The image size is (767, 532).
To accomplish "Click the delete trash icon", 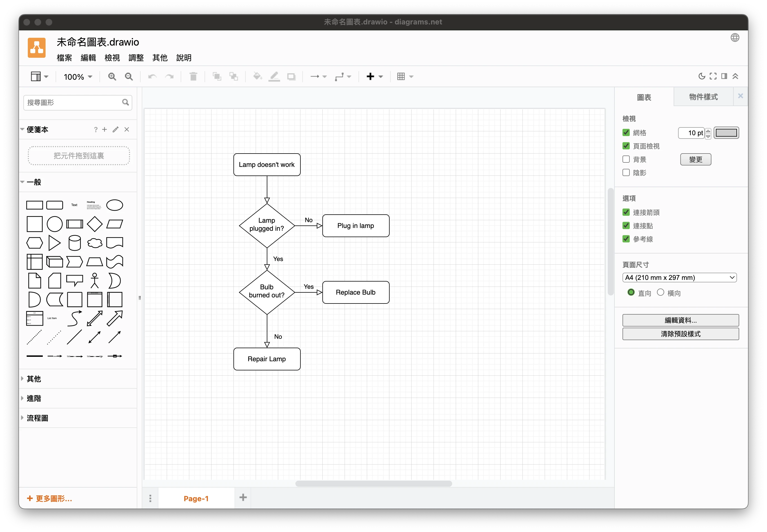I will coord(193,77).
